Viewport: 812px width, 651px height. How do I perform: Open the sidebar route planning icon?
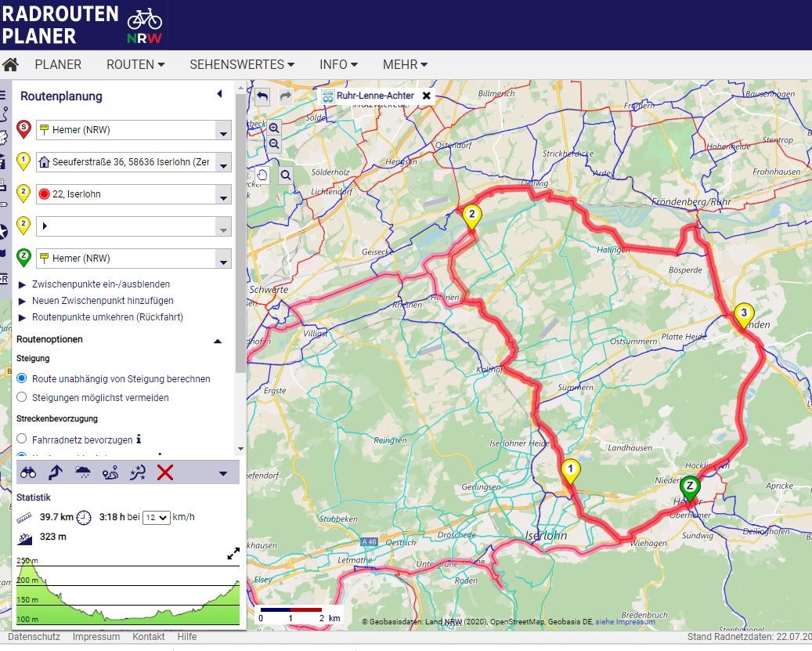click(x=4, y=114)
